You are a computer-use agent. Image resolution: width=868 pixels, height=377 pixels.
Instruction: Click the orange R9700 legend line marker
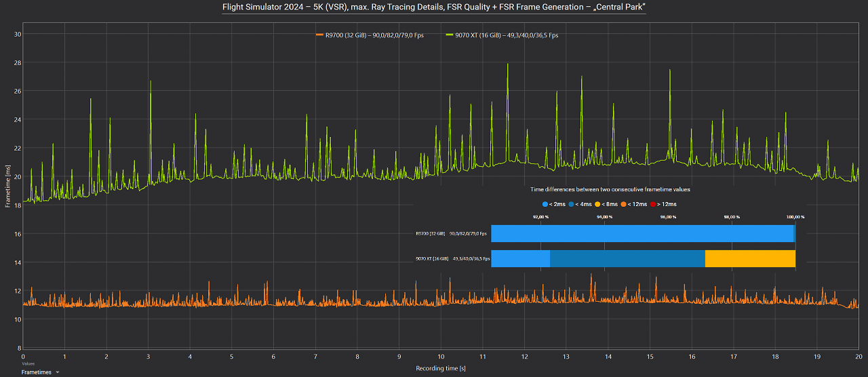pyautogui.click(x=321, y=35)
